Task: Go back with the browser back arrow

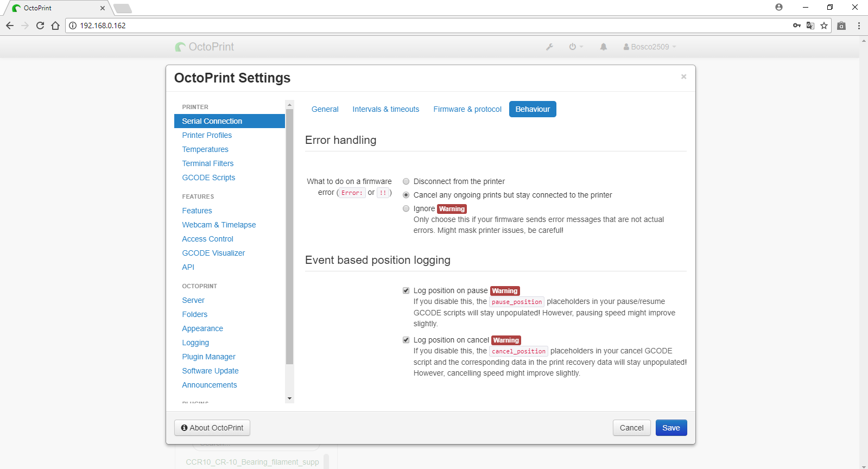Action: (x=10, y=26)
